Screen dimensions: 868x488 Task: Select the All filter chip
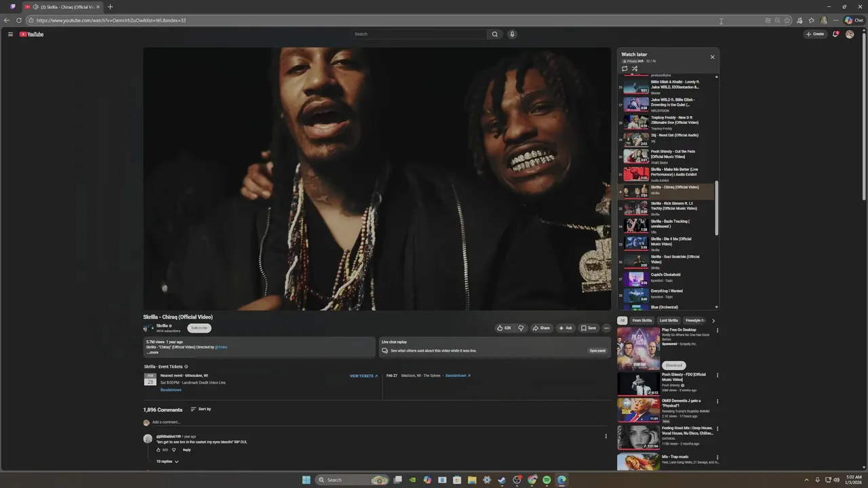pos(622,321)
